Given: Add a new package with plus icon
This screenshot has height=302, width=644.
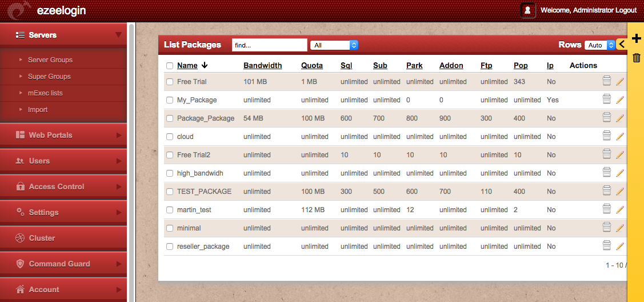Looking at the screenshot, I should pos(636,39).
